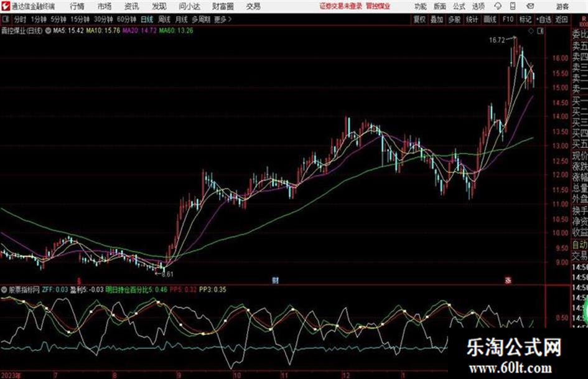588x379 pixels.
Task: Open the 财富圈 menu
Action: pos(223,6)
